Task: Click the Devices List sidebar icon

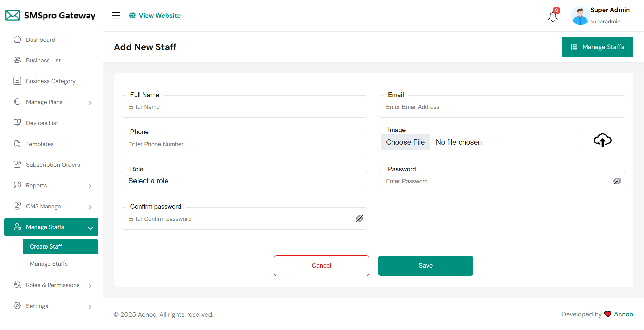Action: point(17,123)
